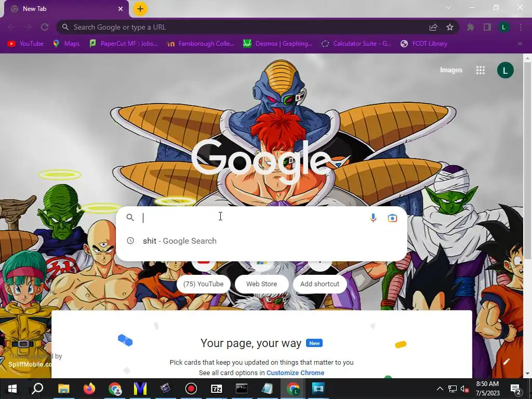
Task: Open the Extensions puzzle menu
Action: pyautogui.click(x=470, y=27)
